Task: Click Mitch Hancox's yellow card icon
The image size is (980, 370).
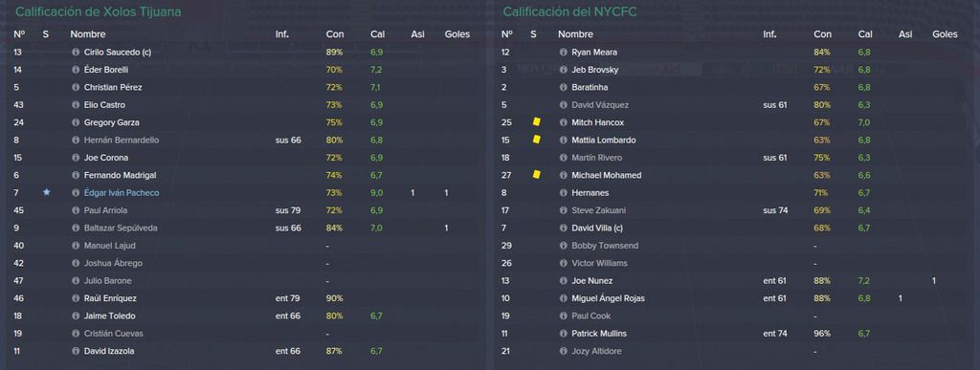Action: (x=536, y=122)
